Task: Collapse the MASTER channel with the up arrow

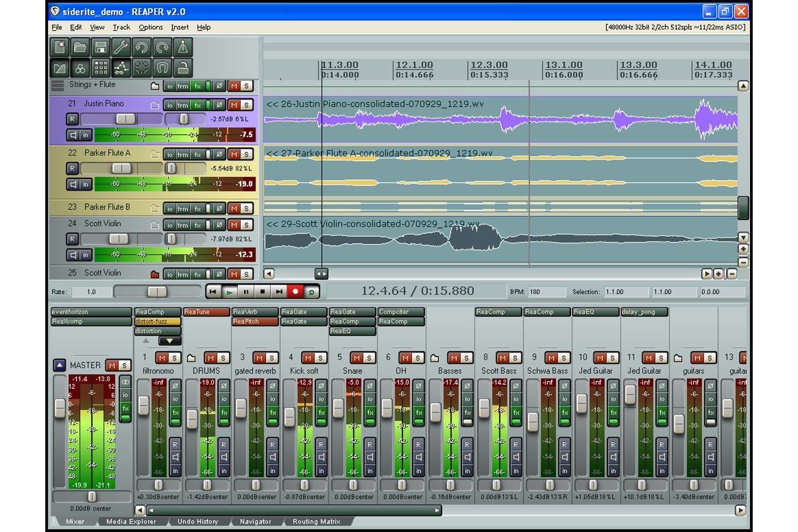Action: 60,365
